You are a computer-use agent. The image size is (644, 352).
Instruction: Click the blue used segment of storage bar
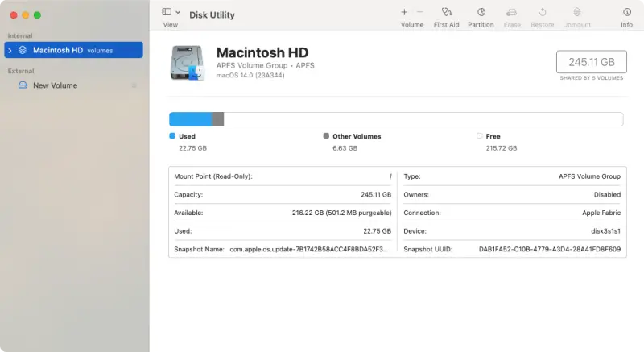(191, 119)
